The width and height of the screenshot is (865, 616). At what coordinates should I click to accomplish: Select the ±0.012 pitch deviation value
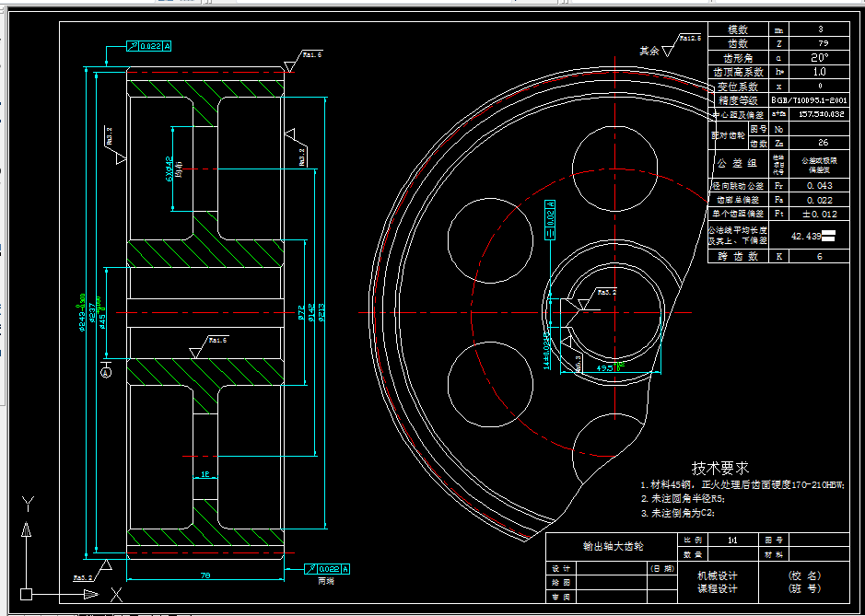coord(819,214)
